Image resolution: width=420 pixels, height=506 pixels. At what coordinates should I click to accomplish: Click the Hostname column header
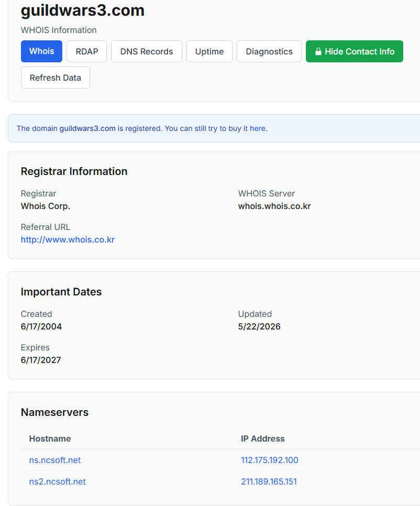50,438
